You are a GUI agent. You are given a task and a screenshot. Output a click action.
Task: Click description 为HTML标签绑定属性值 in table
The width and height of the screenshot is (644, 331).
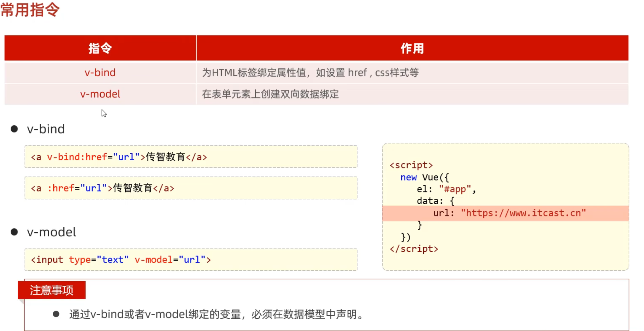tap(310, 73)
